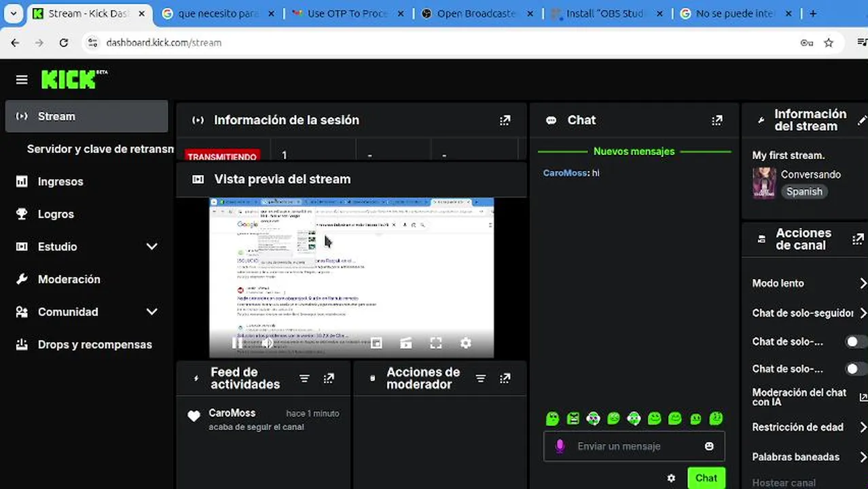Close the Stream - Kick Dashboard tab
The image size is (868, 489).
140,14
